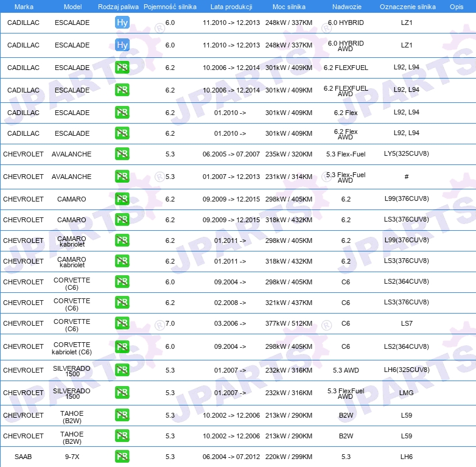Click the 6.0 HYBRID AWD body cell
This screenshot has height=467, width=476.
[346, 46]
